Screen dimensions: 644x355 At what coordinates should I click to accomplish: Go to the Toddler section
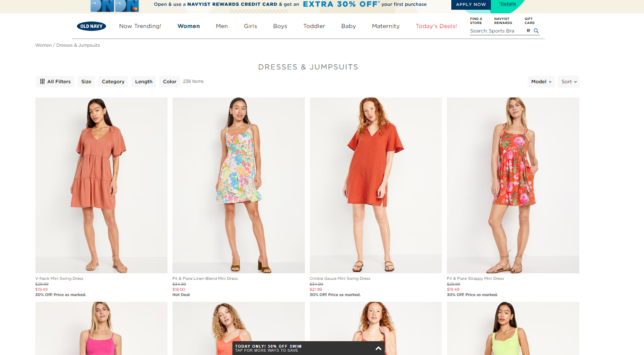[x=314, y=26]
